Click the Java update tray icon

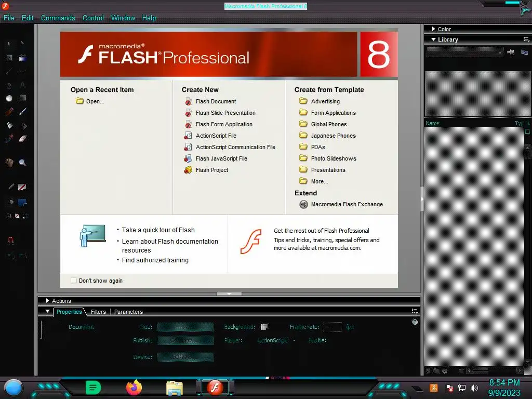[433, 388]
